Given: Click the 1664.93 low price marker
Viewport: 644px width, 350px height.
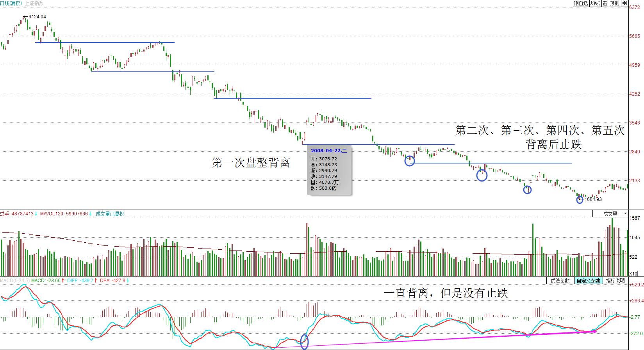Looking at the screenshot, I should tap(593, 199).
